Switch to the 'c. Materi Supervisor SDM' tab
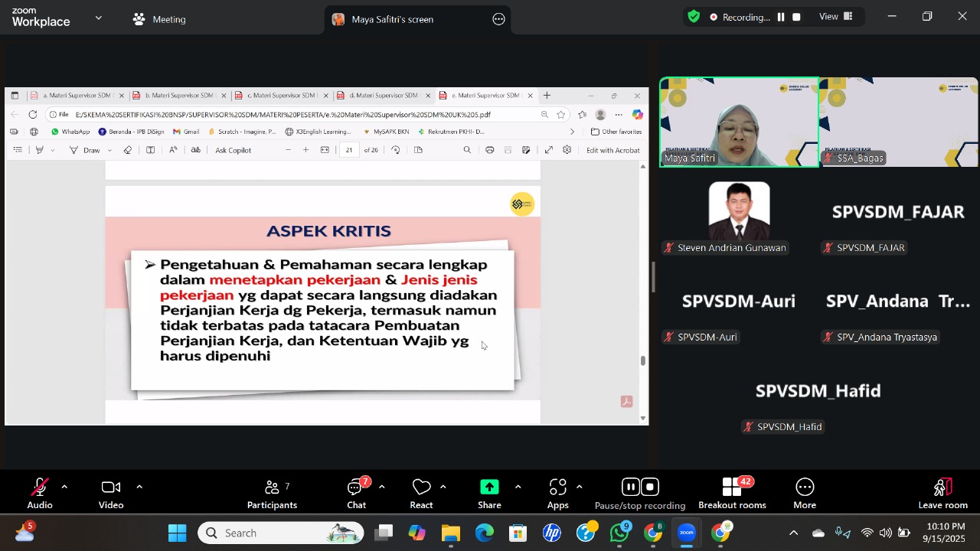This screenshot has height=551, width=980. (282, 95)
